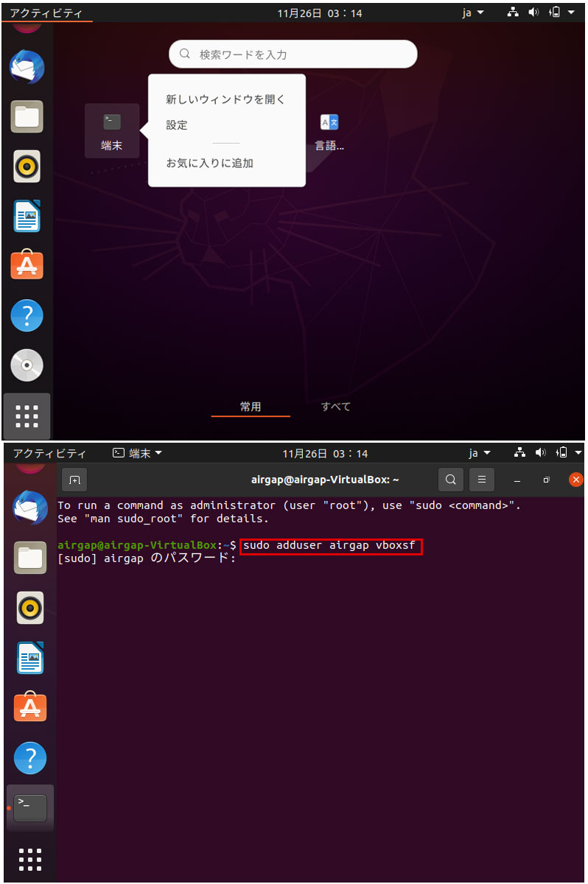Click the volume icon in the overview top bar
The height and width of the screenshot is (884, 588).
[534, 13]
